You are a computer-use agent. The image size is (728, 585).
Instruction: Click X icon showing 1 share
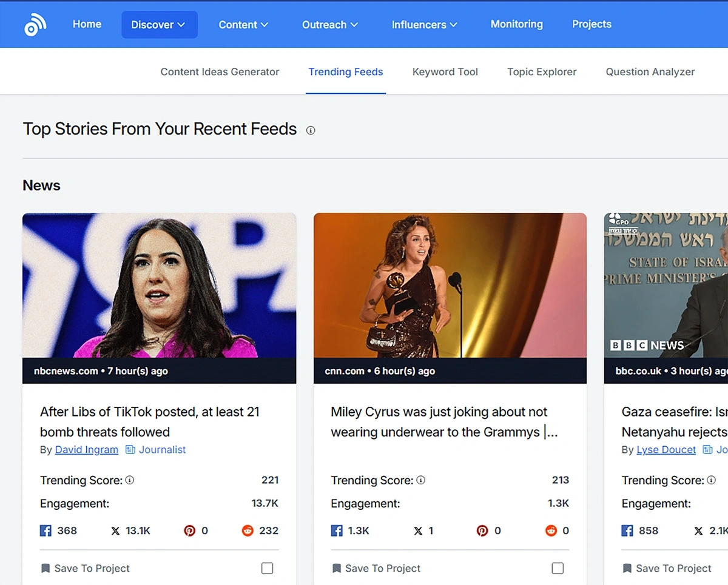(418, 531)
